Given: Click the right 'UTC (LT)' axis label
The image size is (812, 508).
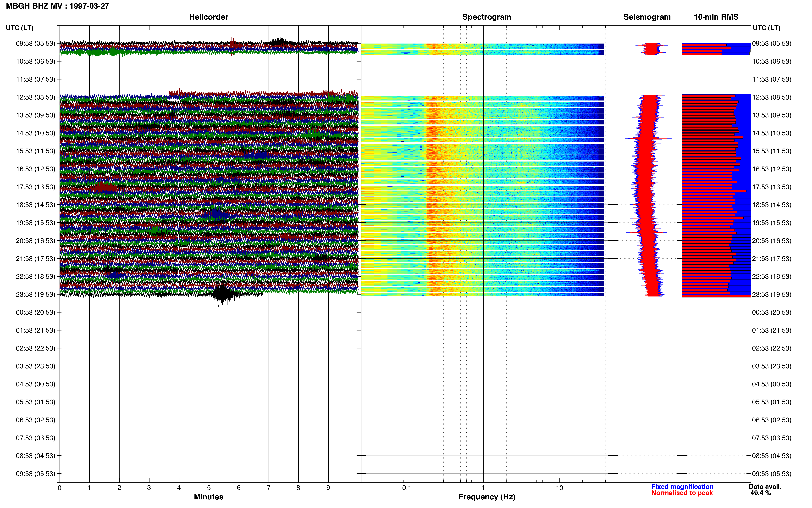Looking at the screenshot, I should (766, 28).
